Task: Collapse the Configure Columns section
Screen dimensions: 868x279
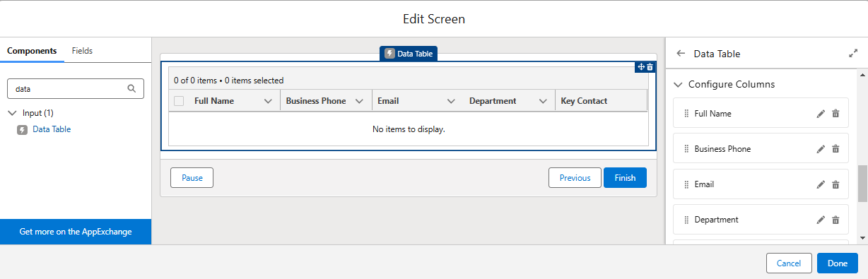Action: (x=679, y=84)
